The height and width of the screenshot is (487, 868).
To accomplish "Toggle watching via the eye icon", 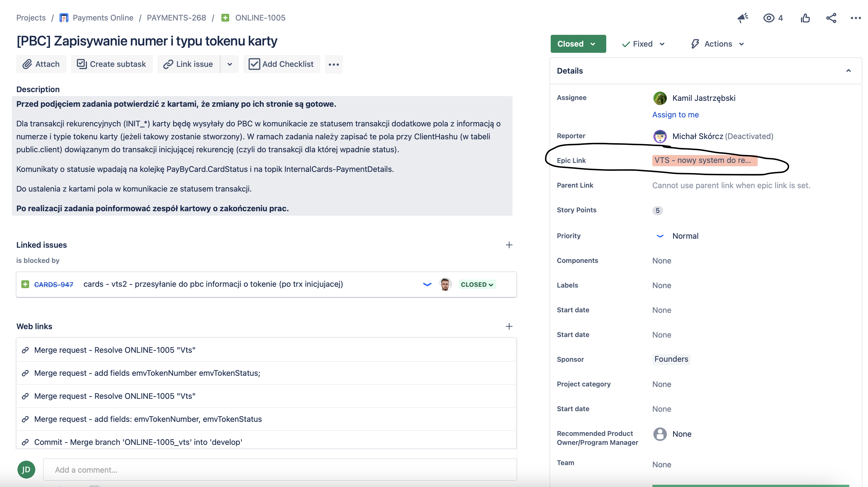I will [769, 18].
